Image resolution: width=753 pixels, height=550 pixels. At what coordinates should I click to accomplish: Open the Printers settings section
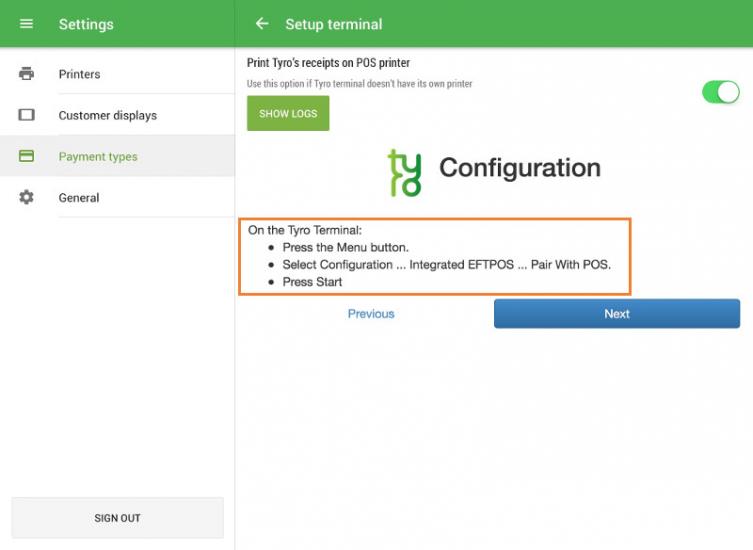coord(80,74)
